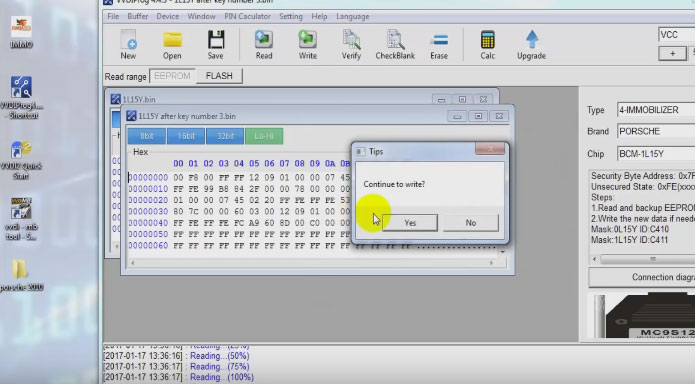Click the Mask:1L15Y ID:C411 line
The image size is (695, 384).
[629, 240]
